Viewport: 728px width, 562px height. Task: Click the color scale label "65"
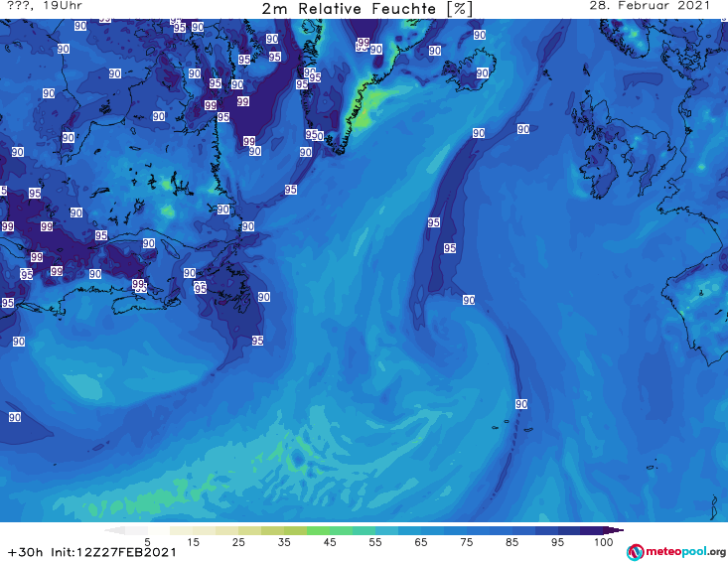pos(421,541)
